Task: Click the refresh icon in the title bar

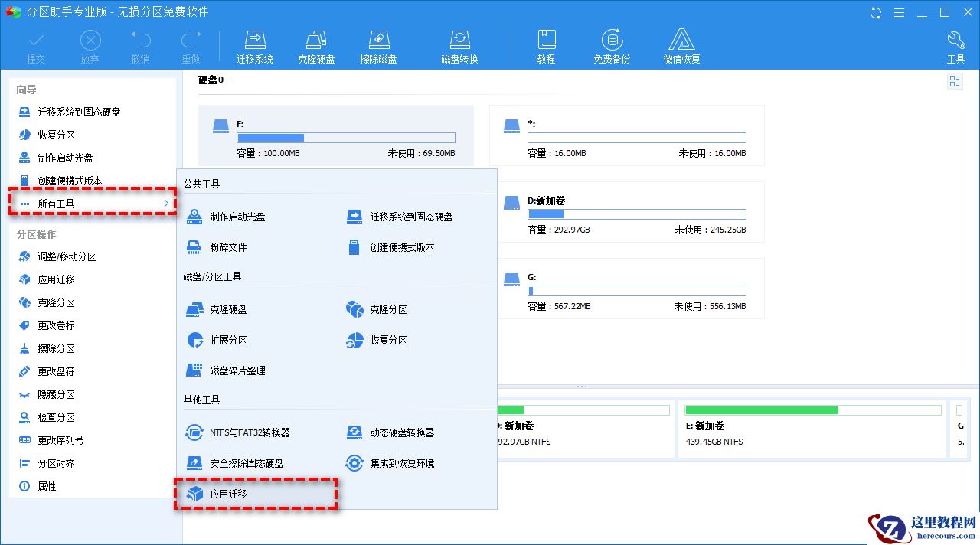Action: point(874,12)
